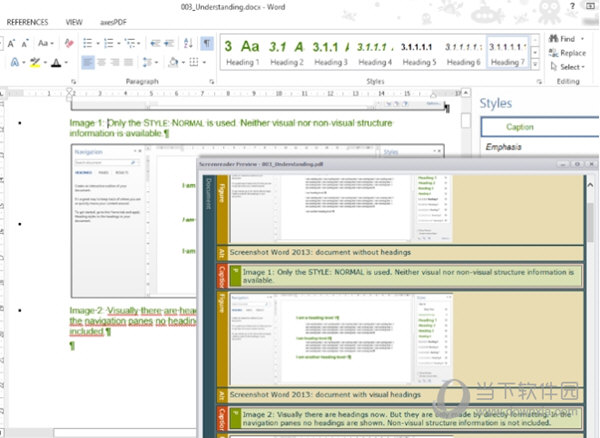Toggle show paragraph marks

point(207,43)
